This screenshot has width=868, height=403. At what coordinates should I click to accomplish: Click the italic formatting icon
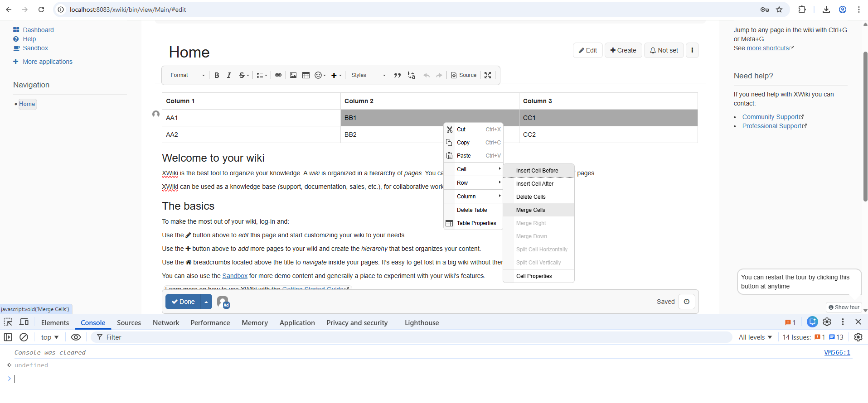click(x=229, y=75)
